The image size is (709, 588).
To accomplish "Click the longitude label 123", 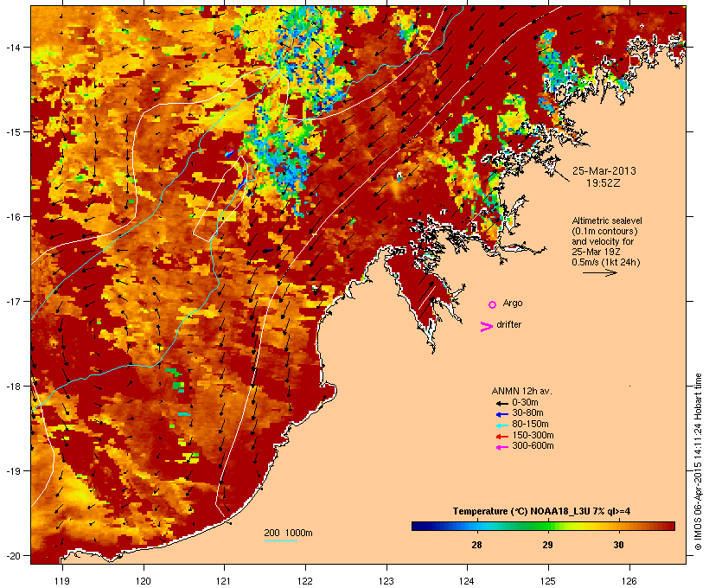I will [386, 581].
